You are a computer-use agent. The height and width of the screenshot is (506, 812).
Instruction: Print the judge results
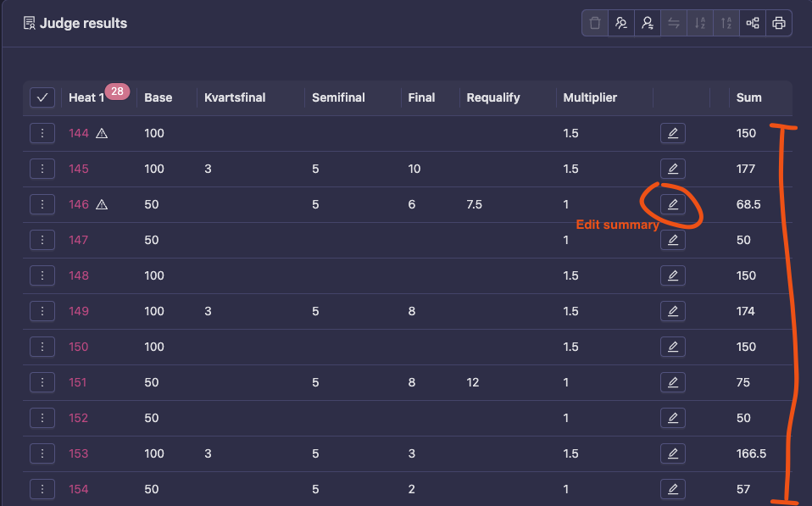tap(779, 24)
